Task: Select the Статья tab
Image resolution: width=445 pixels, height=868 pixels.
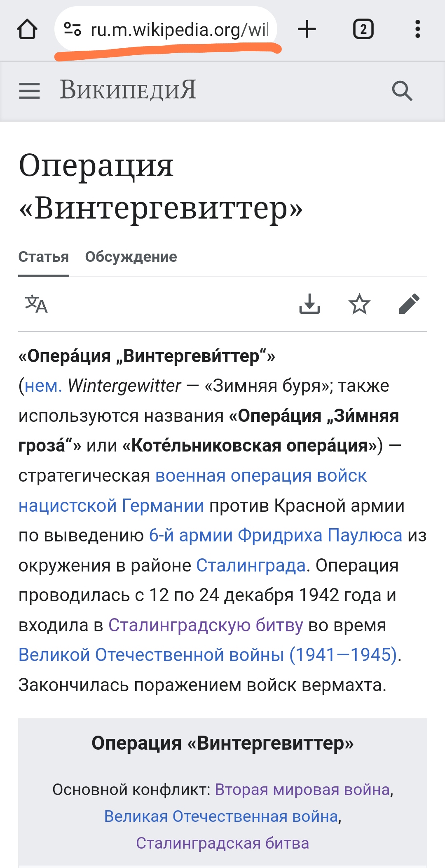Action: [x=44, y=257]
